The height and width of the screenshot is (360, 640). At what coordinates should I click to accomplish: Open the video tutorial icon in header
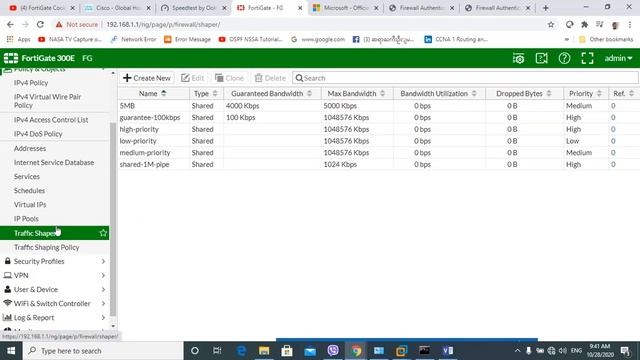[x=541, y=58]
